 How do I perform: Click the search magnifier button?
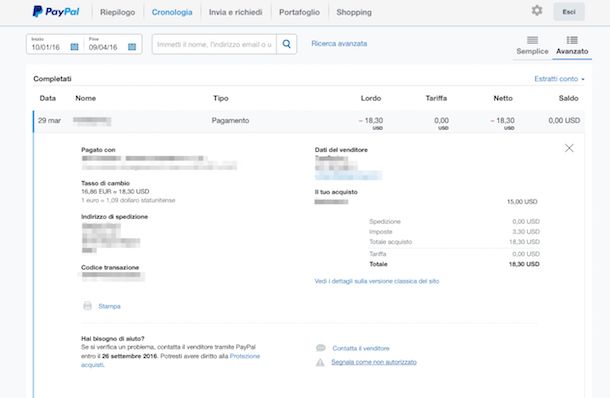pos(286,44)
